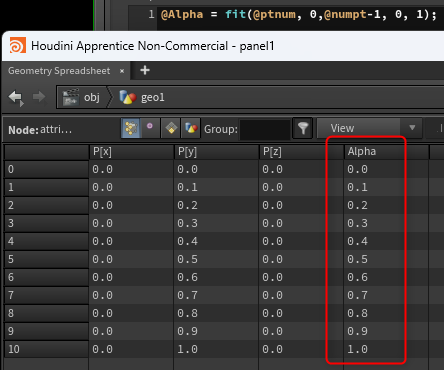Sort by the Alpha column header
This screenshot has width=444, height=370.
(386, 152)
